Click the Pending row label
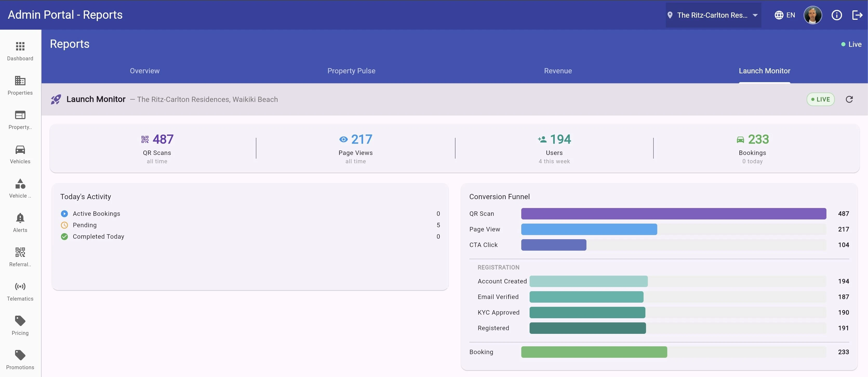868x377 pixels. click(x=85, y=225)
